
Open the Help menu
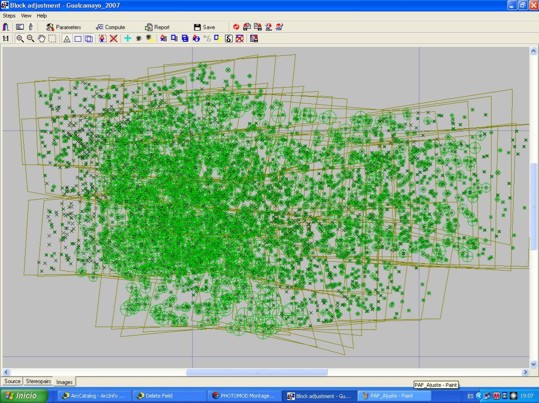42,16
